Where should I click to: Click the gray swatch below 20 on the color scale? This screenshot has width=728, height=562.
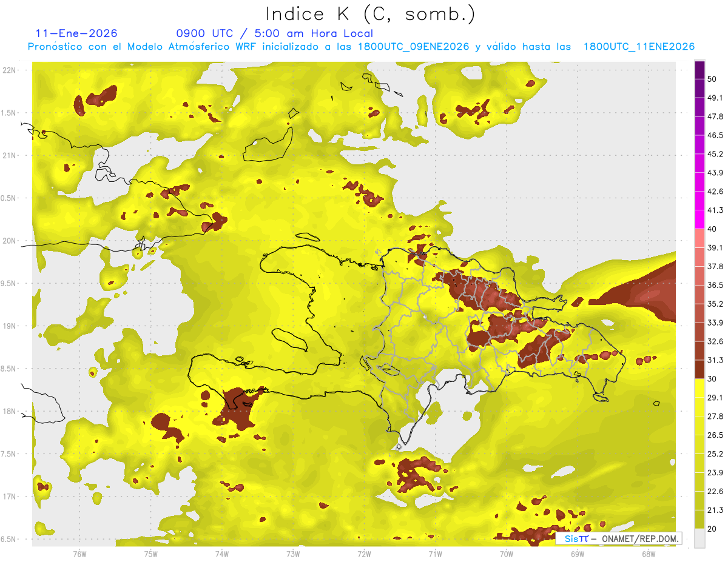point(700,538)
